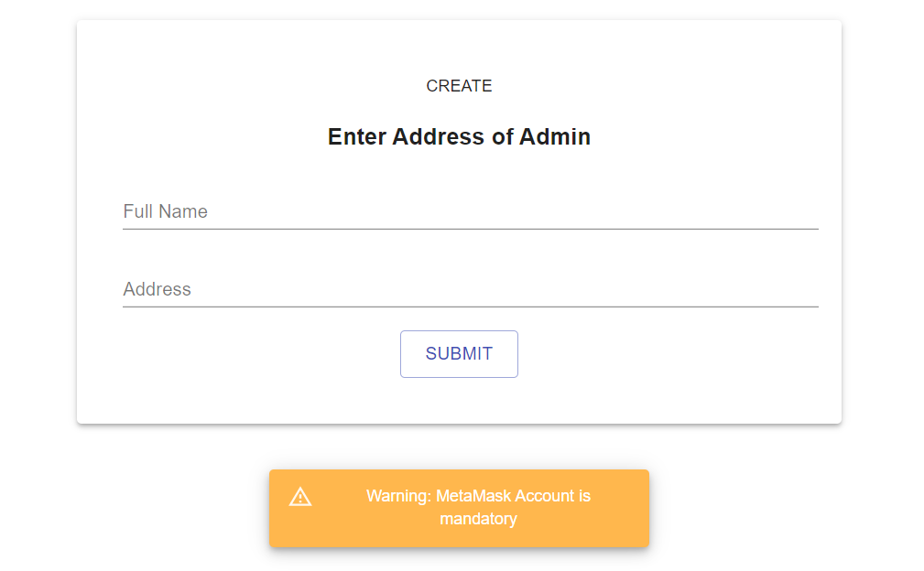
Task: Click the CREATE label text
Action: point(459,86)
